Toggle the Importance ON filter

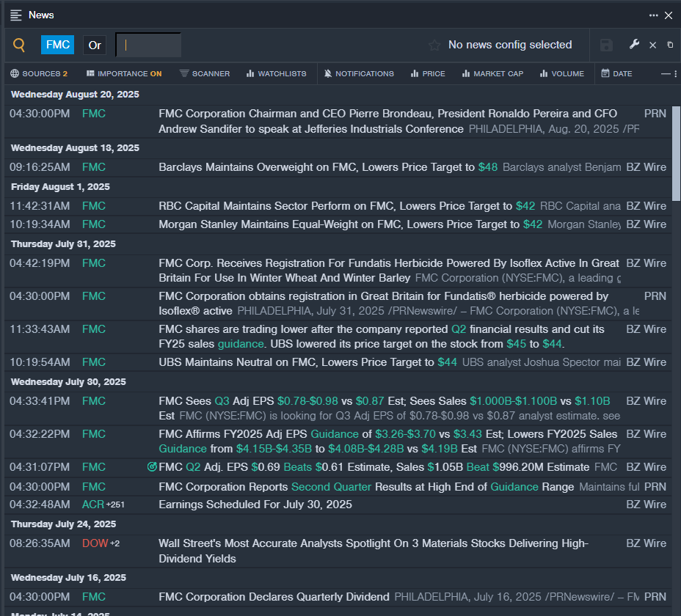(x=124, y=74)
